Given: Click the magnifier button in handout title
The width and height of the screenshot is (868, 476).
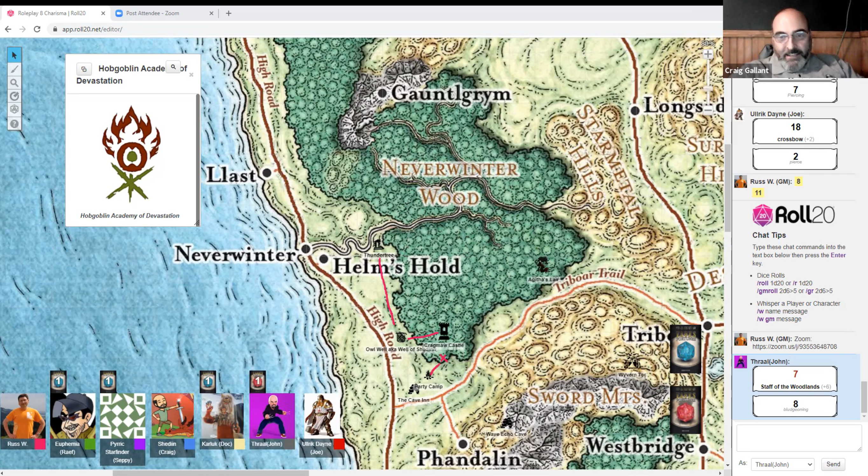Looking at the screenshot, I should (173, 67).
